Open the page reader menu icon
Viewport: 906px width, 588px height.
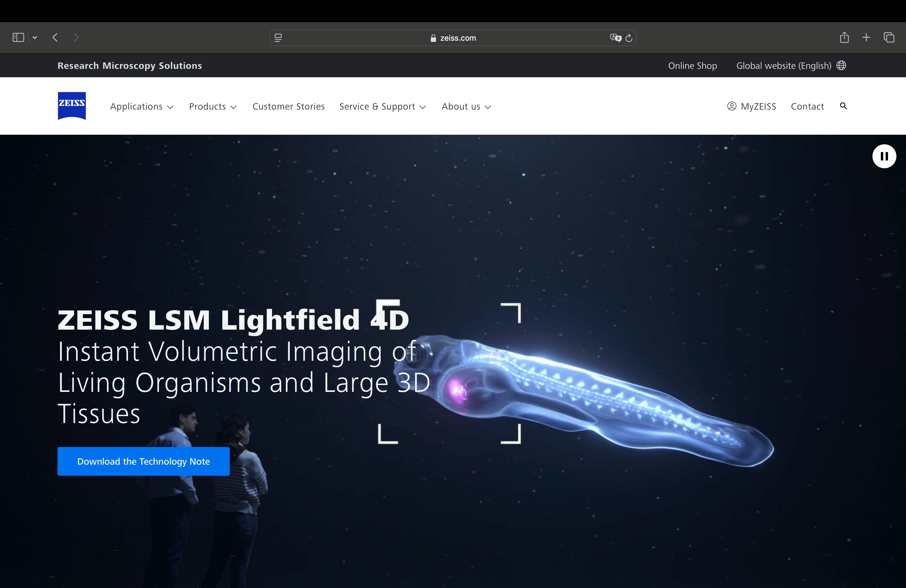(x=278, y=38)
